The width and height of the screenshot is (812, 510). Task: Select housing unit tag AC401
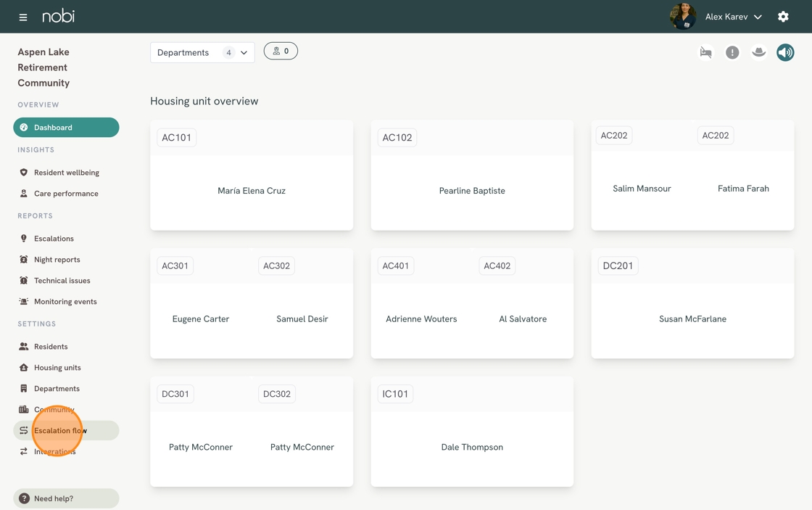396,266
